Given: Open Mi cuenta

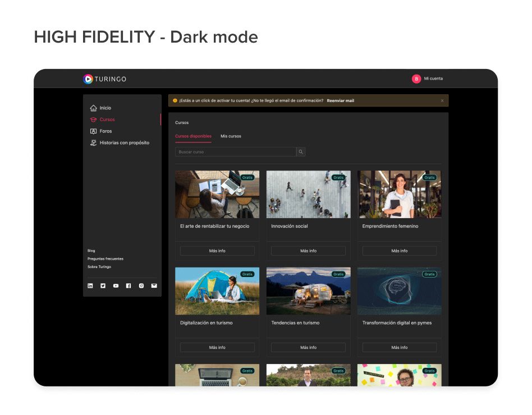Looking at the screenshot, I should (x=433, y=79).
